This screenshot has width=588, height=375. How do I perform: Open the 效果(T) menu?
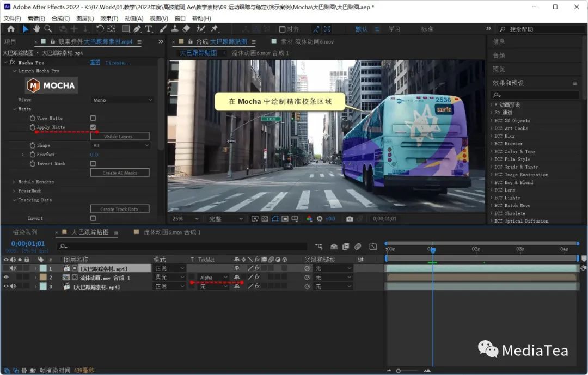point(109,19)
